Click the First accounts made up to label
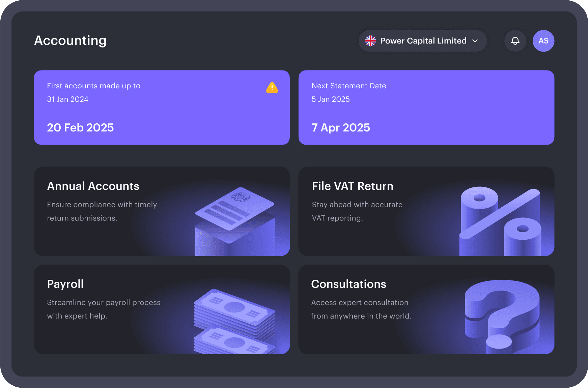 (x=93, y=86)
